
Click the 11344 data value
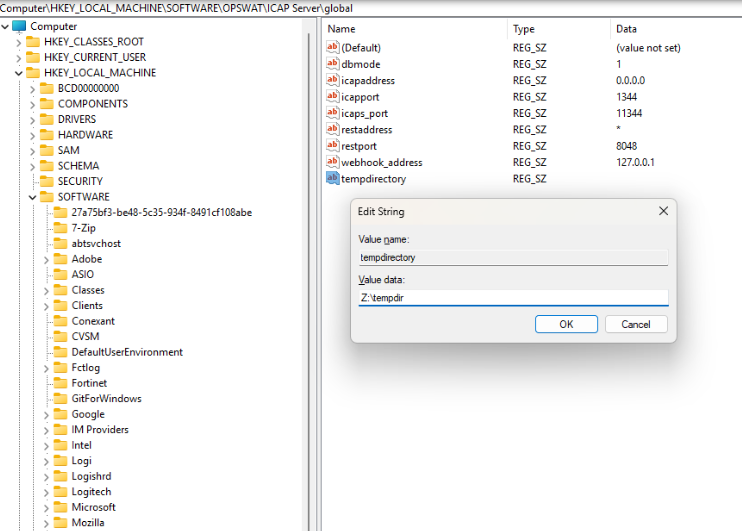(629, 113)
